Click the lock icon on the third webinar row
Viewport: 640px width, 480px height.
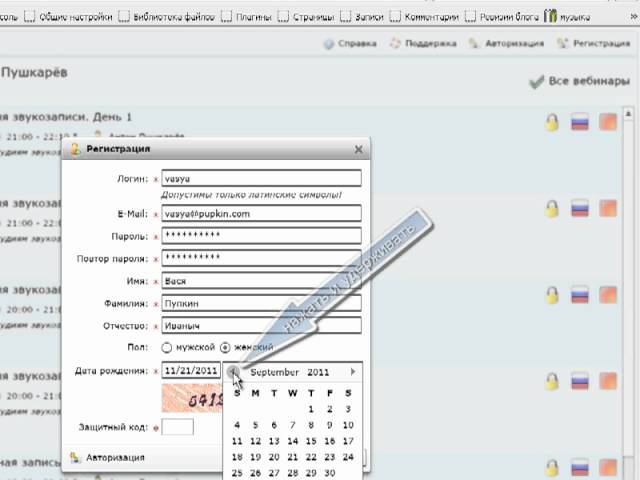pyautogui.click(x=552, y=295)
